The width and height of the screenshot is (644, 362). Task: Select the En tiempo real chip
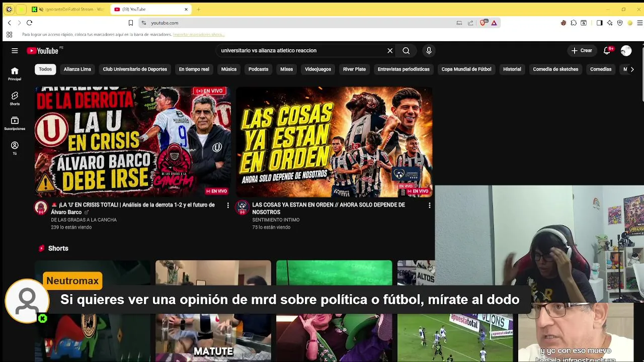pos(194,69)
